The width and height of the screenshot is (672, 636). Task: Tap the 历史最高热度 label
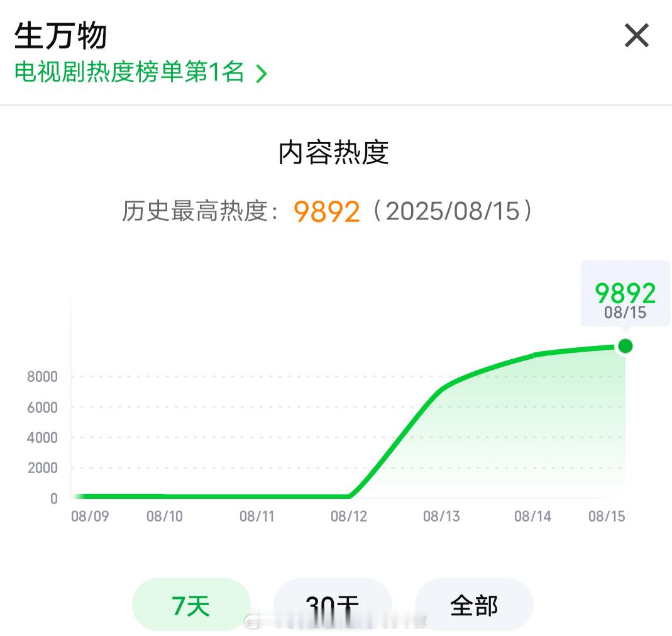point(200,211)
